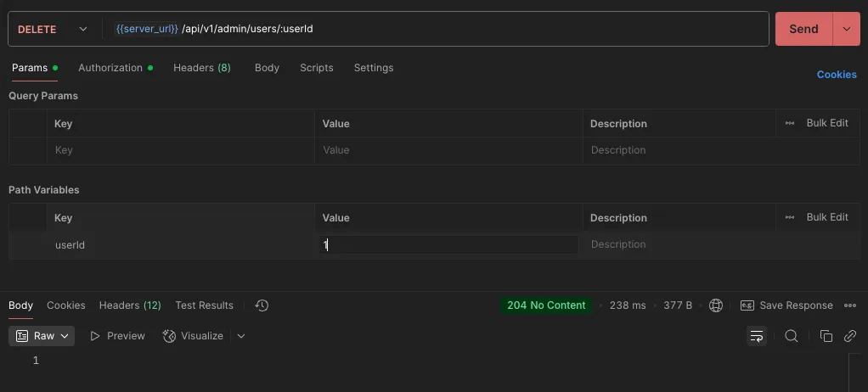Click Save Response label
The height and width of the screenshot is (392, 868).
pos(796,305)
